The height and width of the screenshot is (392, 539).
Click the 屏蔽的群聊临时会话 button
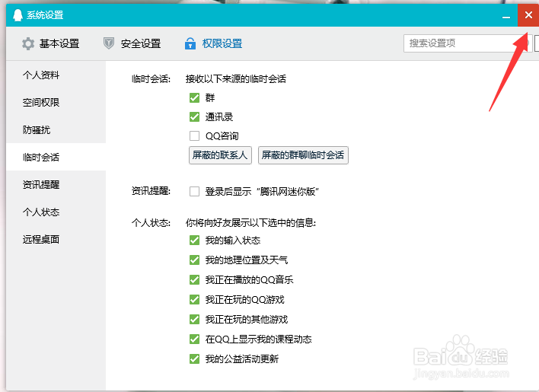click(303, 155)
